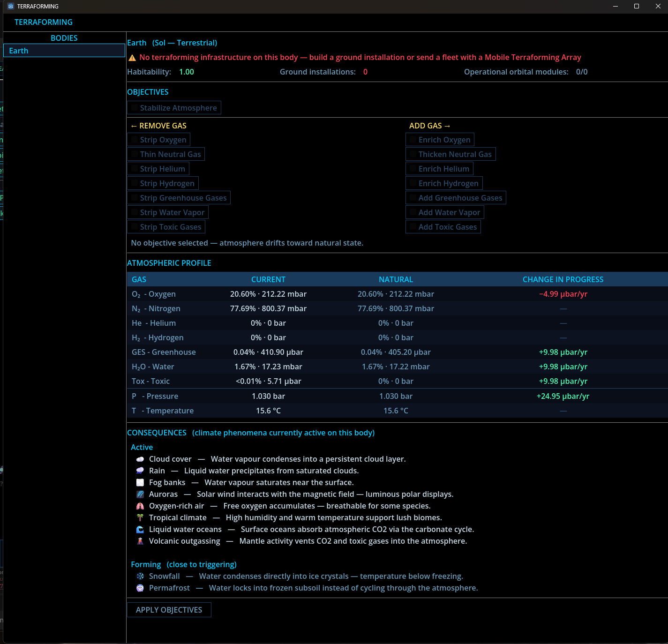
Task: Click the NATURAL column header
Action: point(396,280)
